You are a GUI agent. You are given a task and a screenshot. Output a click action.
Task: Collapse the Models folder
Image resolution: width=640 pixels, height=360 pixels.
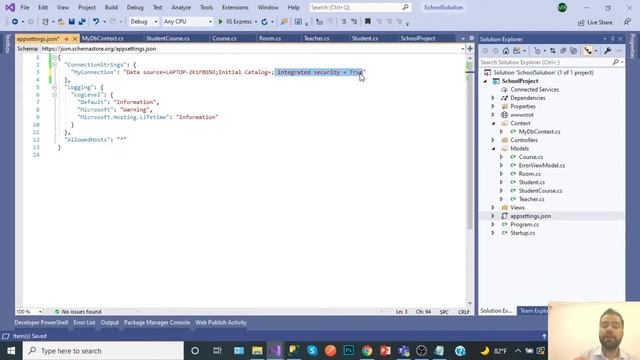(x=493, y=149)
